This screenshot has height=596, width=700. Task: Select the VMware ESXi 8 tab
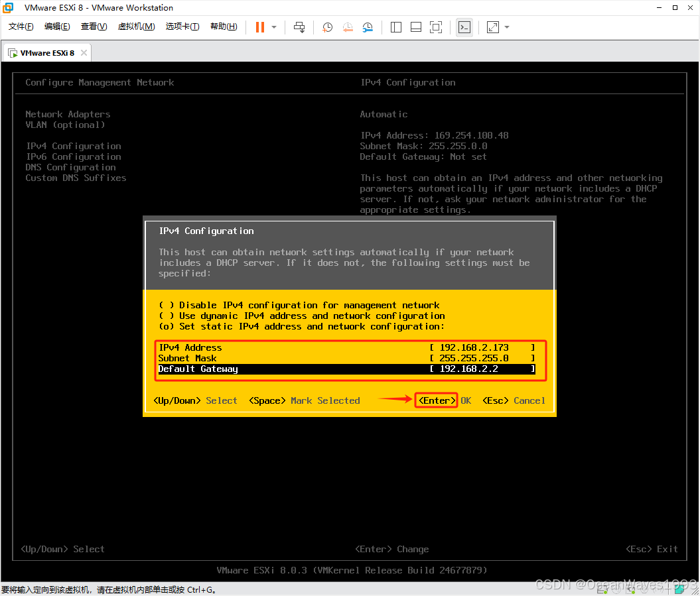click(47, 52)
